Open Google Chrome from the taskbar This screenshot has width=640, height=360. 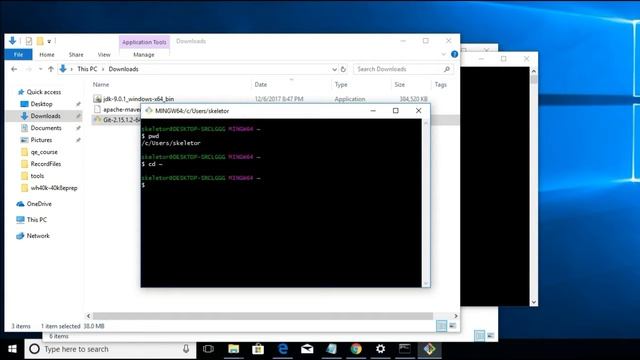pos(356,349)
